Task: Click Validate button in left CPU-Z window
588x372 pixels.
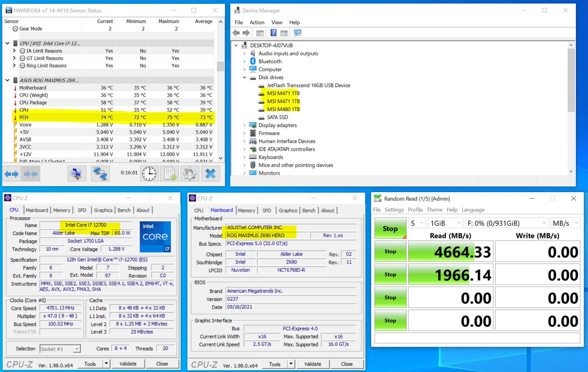Action: (128, 364)
